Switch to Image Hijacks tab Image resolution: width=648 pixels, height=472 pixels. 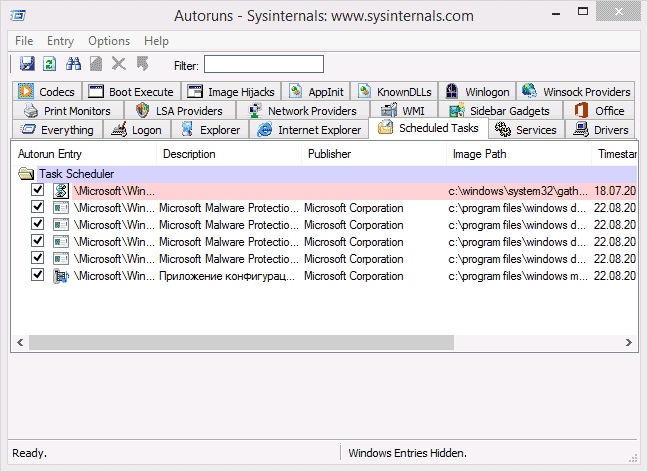point(231,91)
